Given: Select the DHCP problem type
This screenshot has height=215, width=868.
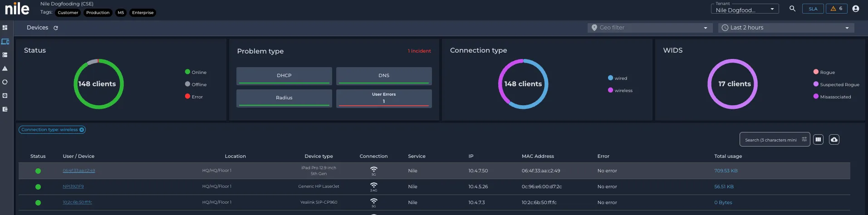Looking at the screenshot, I should (x=284, y=76).
